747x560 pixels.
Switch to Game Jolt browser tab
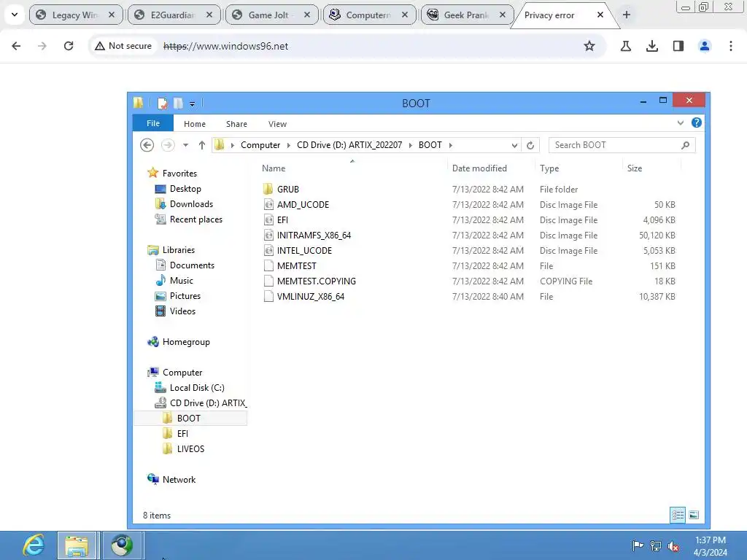tap(271, 15)
